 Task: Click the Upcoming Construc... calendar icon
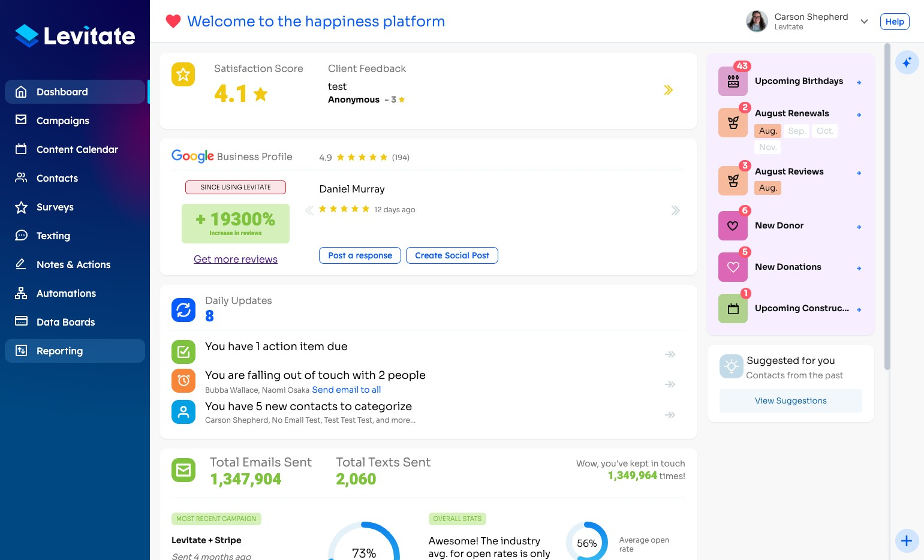[733, 309]
